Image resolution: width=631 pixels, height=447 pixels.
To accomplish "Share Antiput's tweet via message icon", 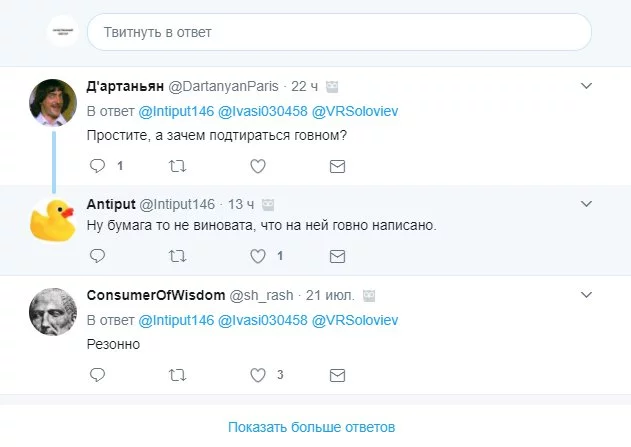I will [337, 256].
